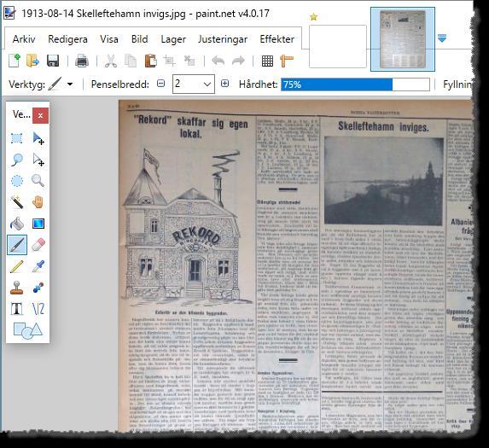Select the Move Selected Pixels tool

coord(38,137)
